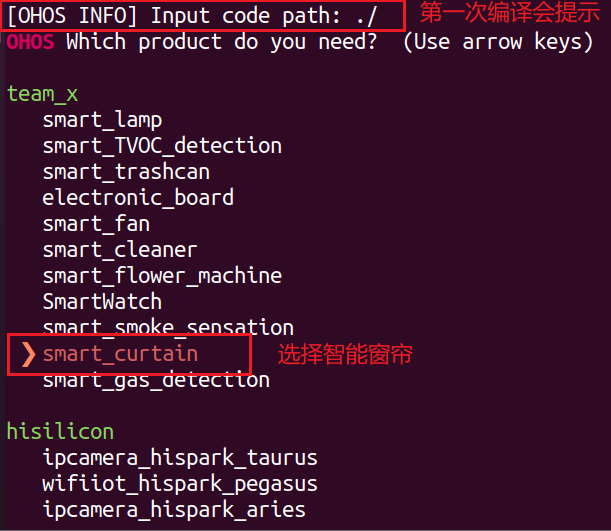Pick electronic_board product
This screenshot has width=611, height=531.
(138, 198)
